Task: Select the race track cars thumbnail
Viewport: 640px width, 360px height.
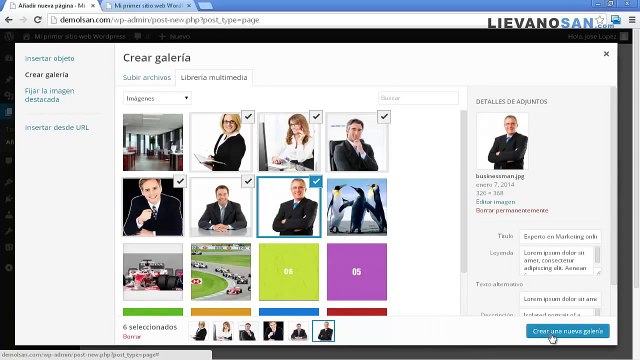Action: (x=221, y=272)
